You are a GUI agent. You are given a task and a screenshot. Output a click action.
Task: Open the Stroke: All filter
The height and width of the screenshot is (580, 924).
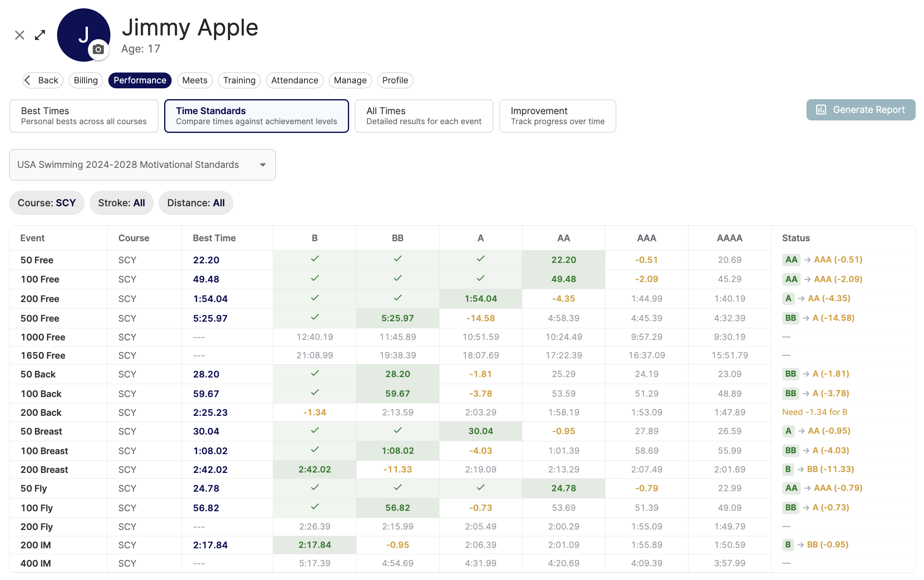coord(121,203)
